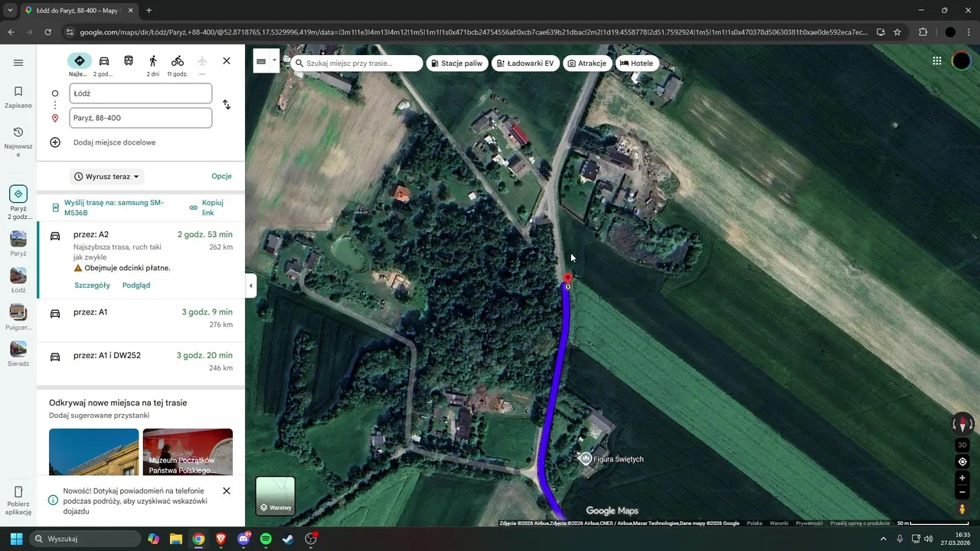Switch to driving mode car icon
This screenshot has height=551, width=980.
pyautogui.click(x=104, y=61)
